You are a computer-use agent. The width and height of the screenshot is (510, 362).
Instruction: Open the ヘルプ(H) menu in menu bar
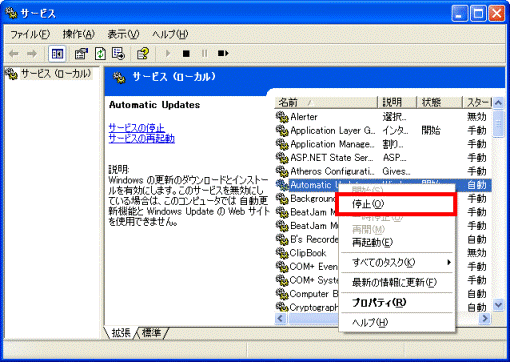(x=170, y=34)
